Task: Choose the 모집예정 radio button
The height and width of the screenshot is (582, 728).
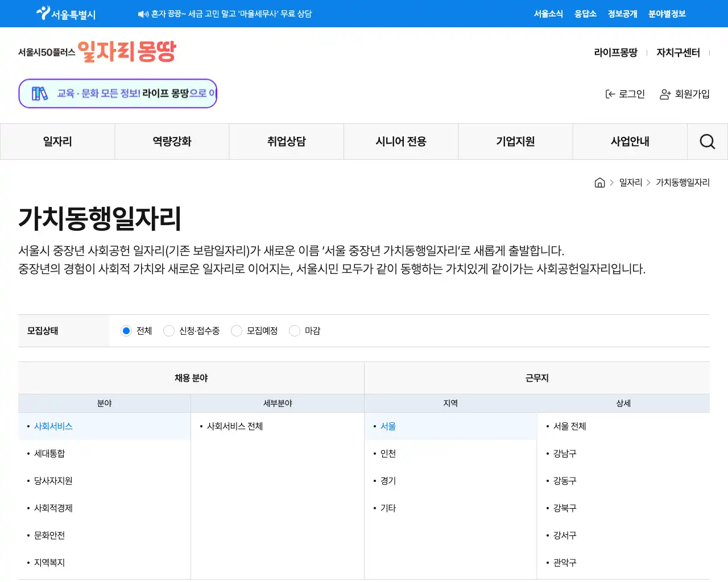Action: (x=237, y=330)
